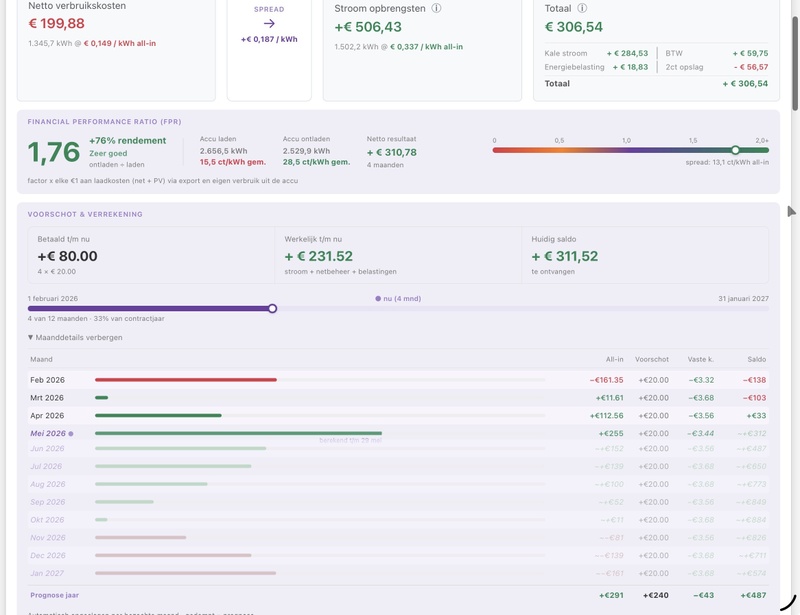This screenshot has width=800, height=615.
Task: Click info icon next to Stroom opbrengsten
Action: (436, 8)
